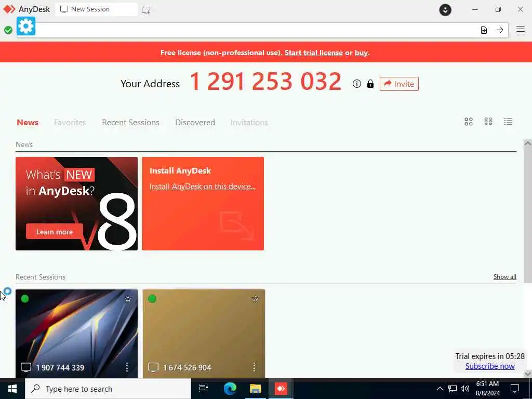
Task: Click Show all recent sessions link
Action: click(505, 277)
